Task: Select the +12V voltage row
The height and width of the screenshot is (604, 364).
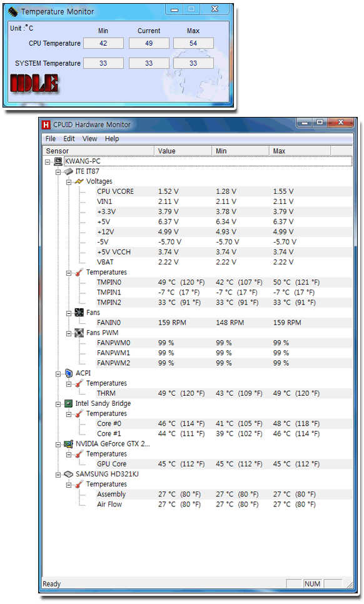Action: tap(224, 232)
